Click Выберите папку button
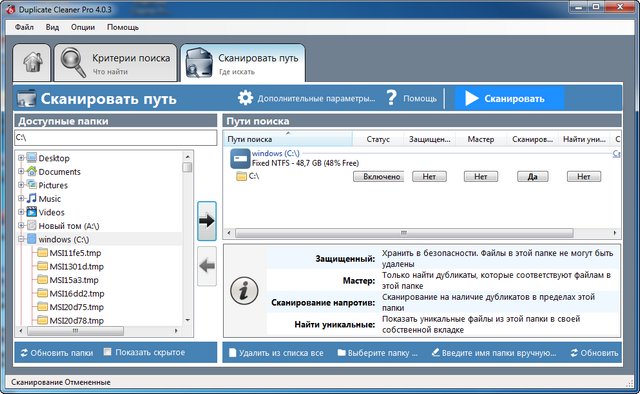Viewport: 640px width, 394px height. coord(378,353)
